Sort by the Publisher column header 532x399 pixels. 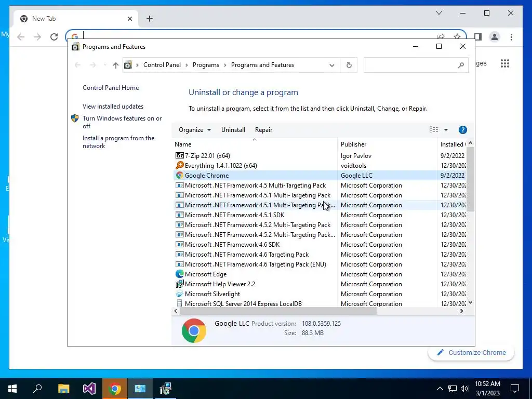(x=387, y=144)
